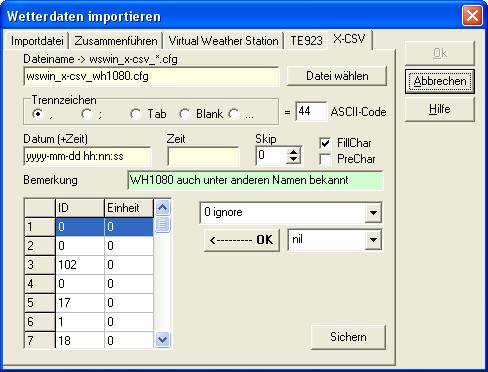Select the X-CSV tab
The image size is (488, 372).
349,39
